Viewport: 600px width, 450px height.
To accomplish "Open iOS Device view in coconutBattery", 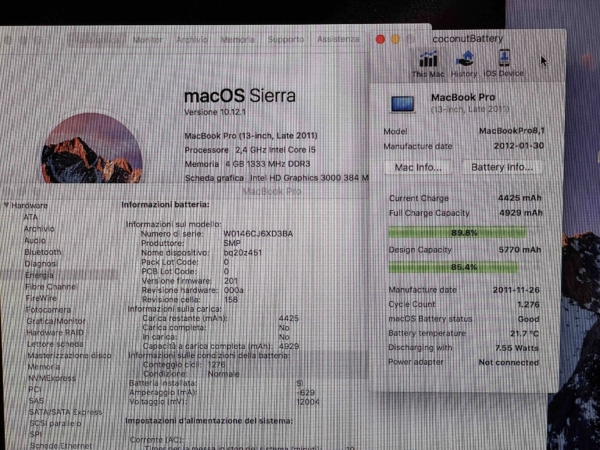I will (503, 64).
